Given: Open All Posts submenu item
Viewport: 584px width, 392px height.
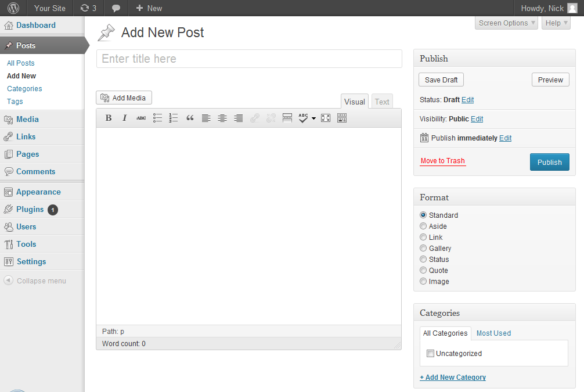Looking at the screenshot, I should 21,63.
